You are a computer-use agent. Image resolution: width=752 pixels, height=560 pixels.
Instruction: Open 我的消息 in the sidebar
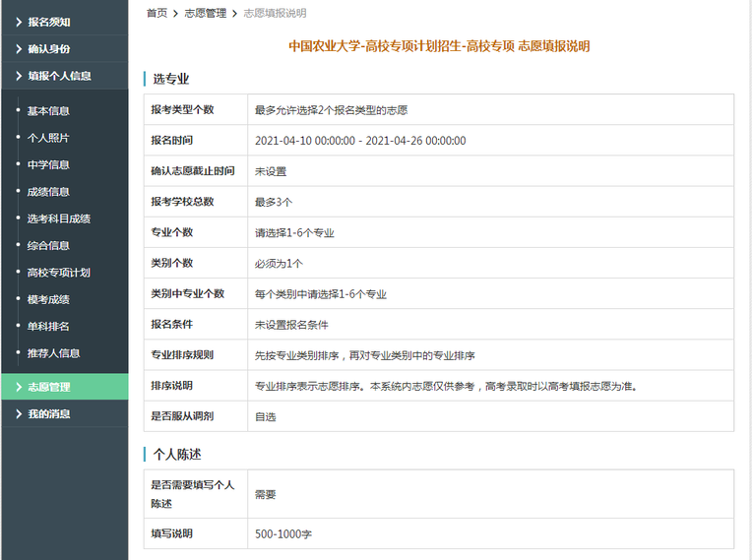65,413
